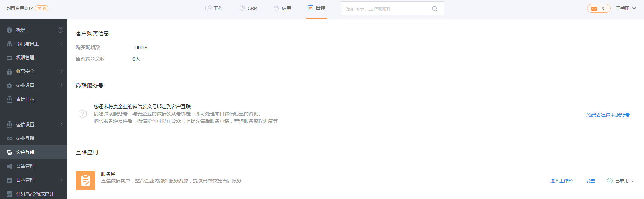The width and height of the screenshot is (644, 199).
Task: Switch to the 应用 tab
Action: click(282, 8)
